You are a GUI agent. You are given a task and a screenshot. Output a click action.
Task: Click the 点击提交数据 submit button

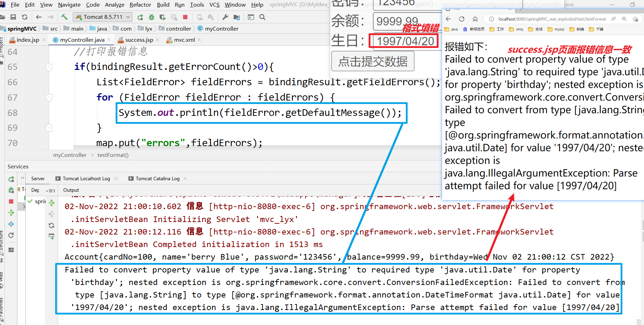pyautogui.click(x=373, y=61)
